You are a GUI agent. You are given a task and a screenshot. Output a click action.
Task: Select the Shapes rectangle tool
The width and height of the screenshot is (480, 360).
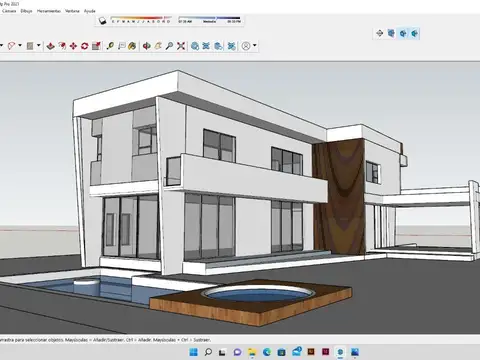30,46
